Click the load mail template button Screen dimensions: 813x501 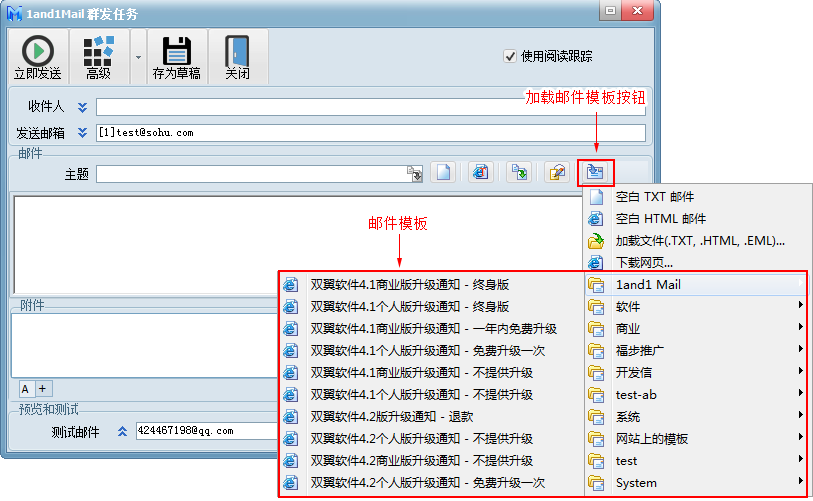coord(595,172)
